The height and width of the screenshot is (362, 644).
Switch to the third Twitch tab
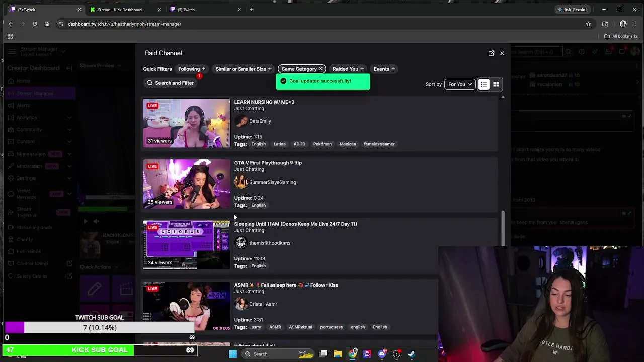coord(204,10)
